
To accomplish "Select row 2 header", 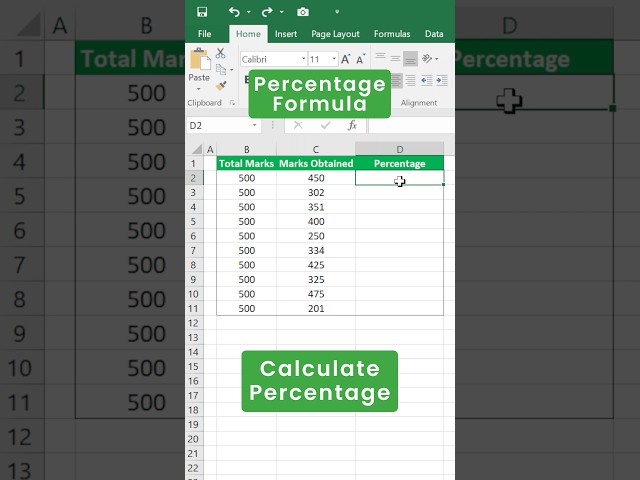I will pos(194,178).
